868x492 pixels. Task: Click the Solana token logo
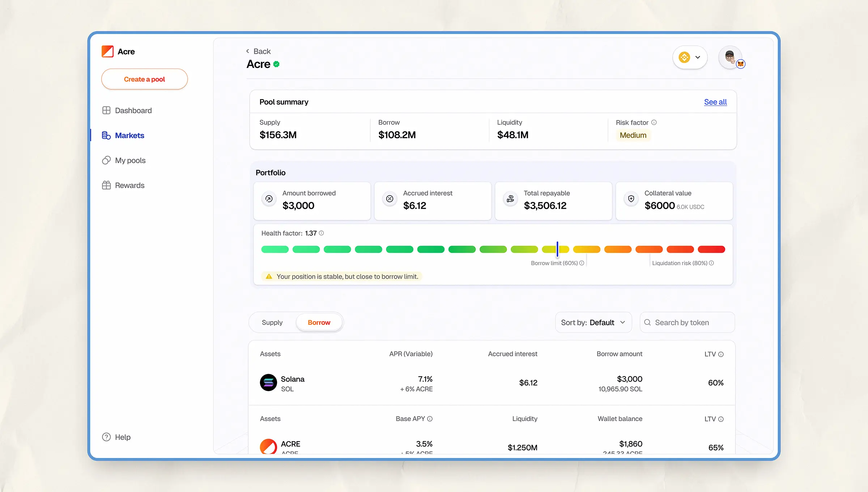268,382
